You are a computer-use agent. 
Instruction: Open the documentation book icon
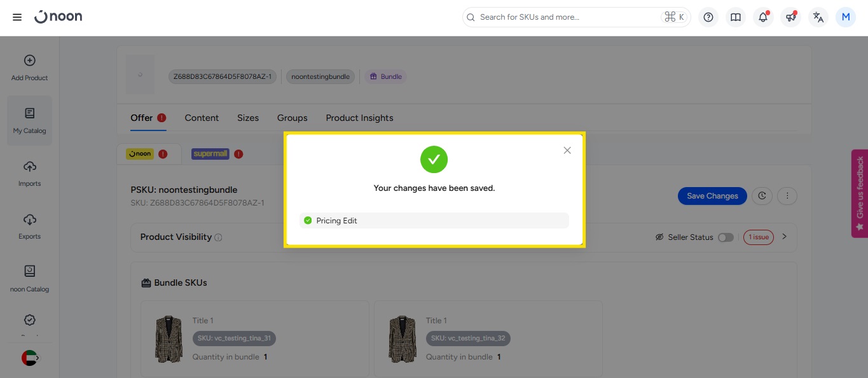(x=736, y=17)
